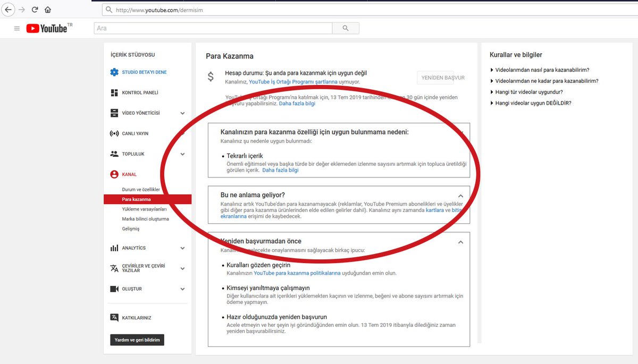Viewport: 638px width, 364px height.
Task: Expand Çeviriler ve Çeviri Yazılar chevron
Action: [182, 268]
